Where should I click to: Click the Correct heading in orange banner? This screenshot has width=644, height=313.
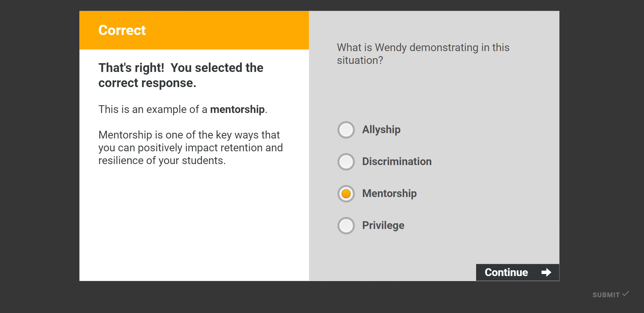pos(122,30)
